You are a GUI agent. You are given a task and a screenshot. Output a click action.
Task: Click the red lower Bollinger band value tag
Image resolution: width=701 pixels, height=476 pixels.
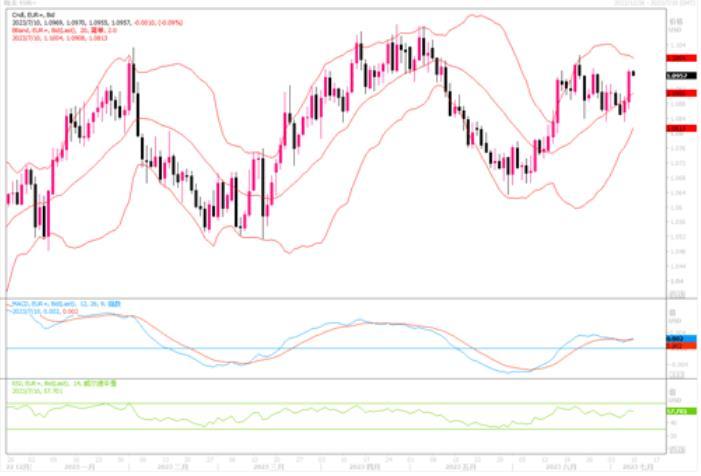pos(677,129)
